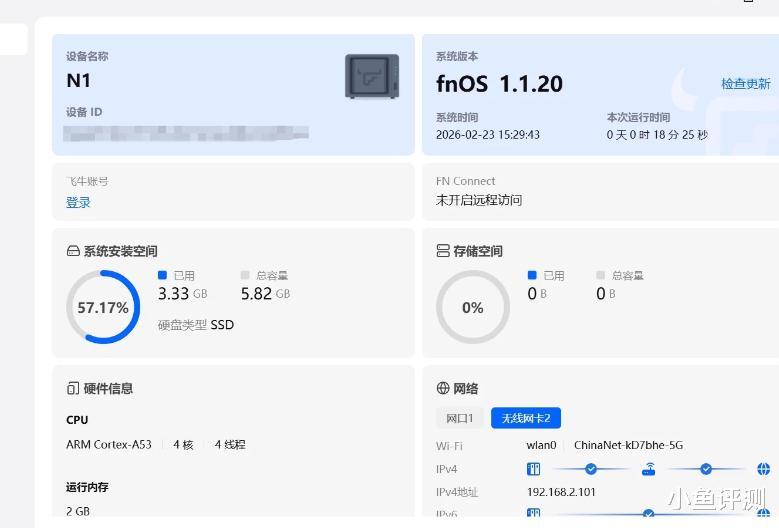Switch to the 网口1 tab

[460, 418]
